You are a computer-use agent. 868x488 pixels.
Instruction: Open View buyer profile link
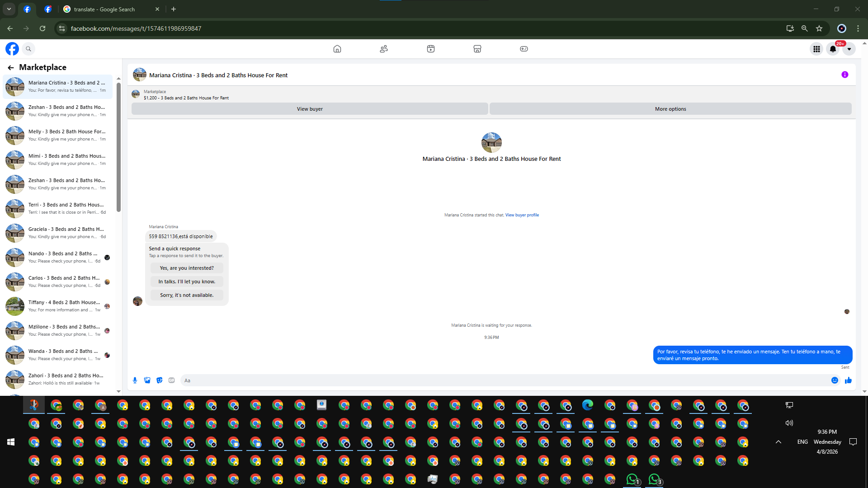click(522, 215)
